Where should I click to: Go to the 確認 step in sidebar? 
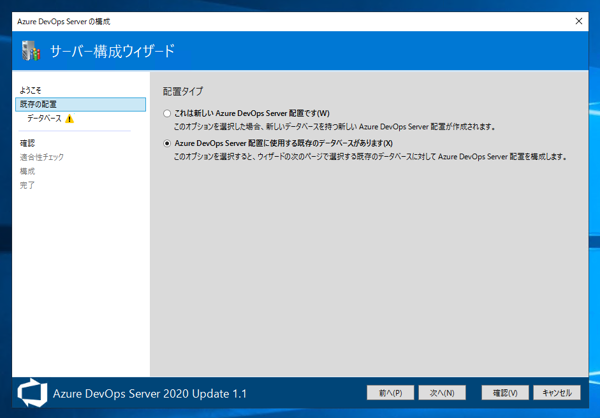[x=27, y=143]
